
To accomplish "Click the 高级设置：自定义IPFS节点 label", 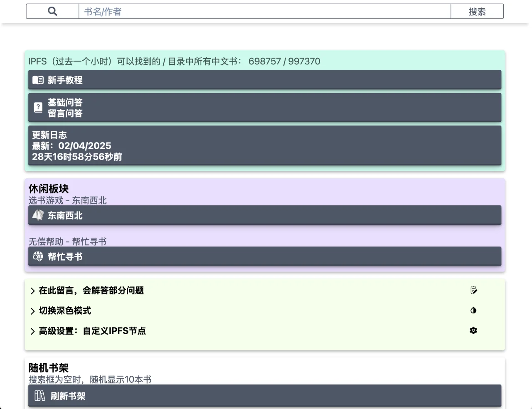I will pyautogui.click(x=92, y=331).
